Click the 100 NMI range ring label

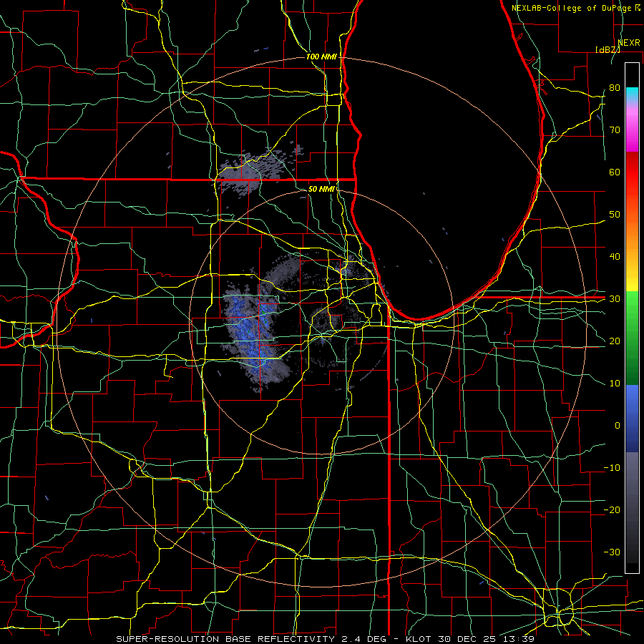click(x=321, y=57)
